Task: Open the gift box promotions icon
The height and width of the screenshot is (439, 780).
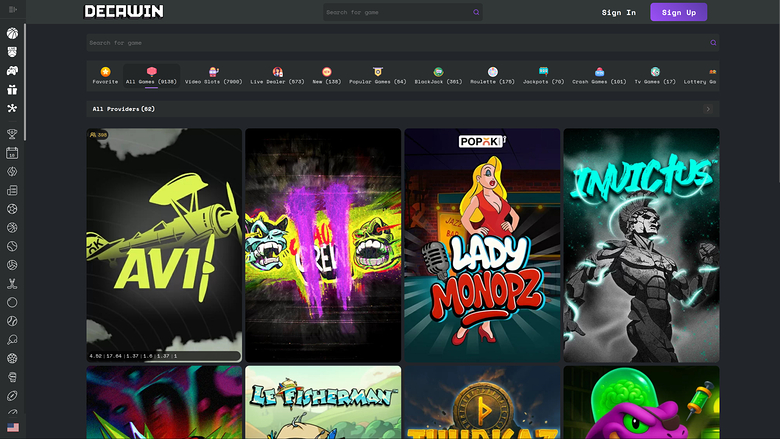Action: click(x=12, y=89)
